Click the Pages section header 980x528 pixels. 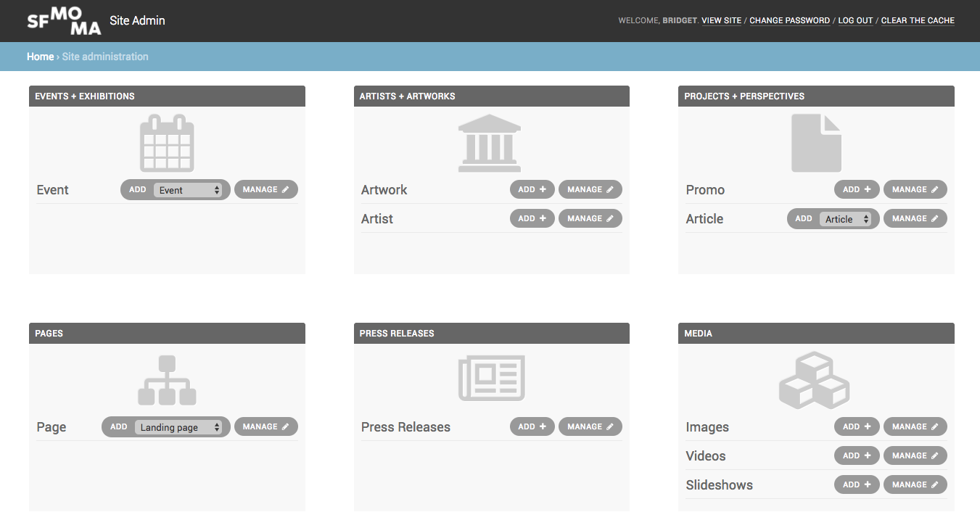[x=167, y=334]
